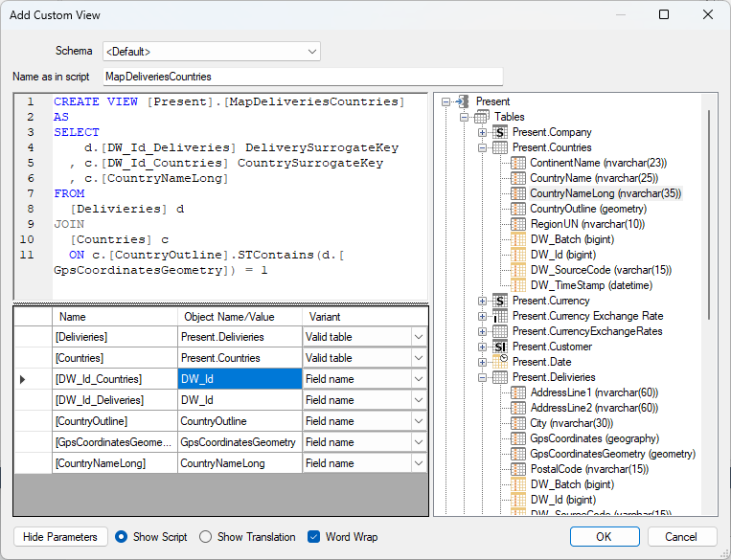Click the PostalCode column icon
The image size is (731, 560).
(518, 469)
